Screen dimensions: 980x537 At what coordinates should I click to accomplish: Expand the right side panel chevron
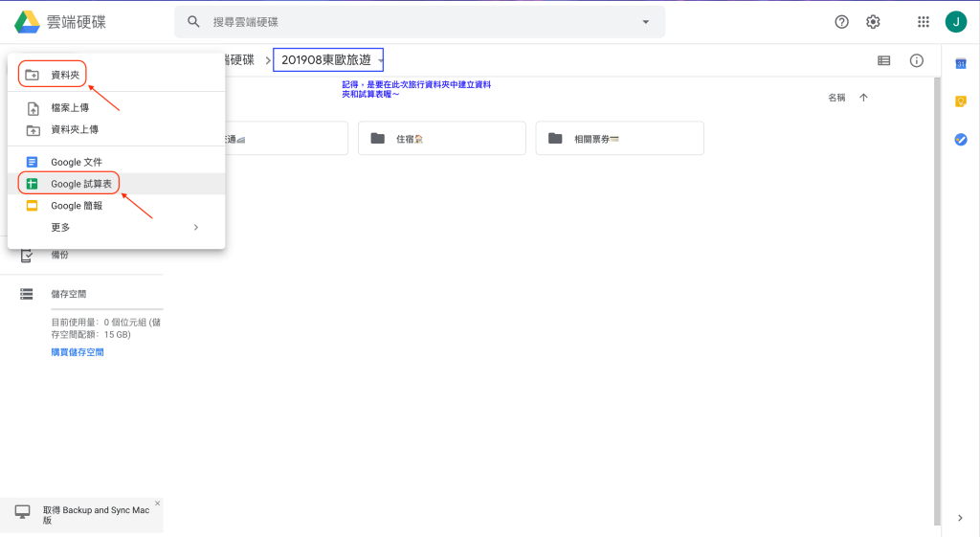tap(961, 518)
